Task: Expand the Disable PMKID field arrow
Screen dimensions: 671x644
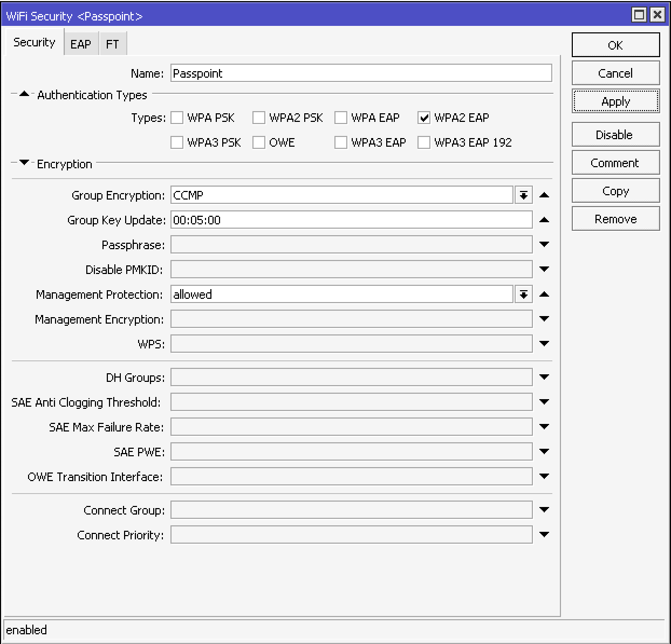Action: tap(544, 270)
